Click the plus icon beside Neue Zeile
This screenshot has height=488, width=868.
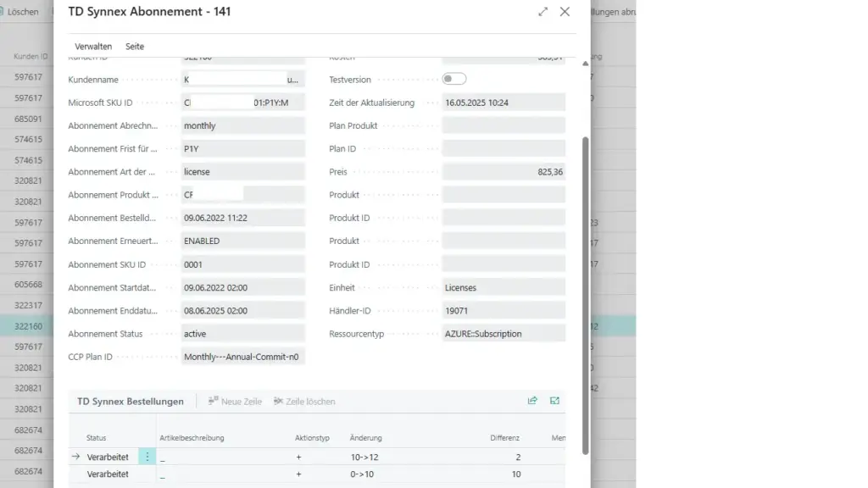coord(214,402)
